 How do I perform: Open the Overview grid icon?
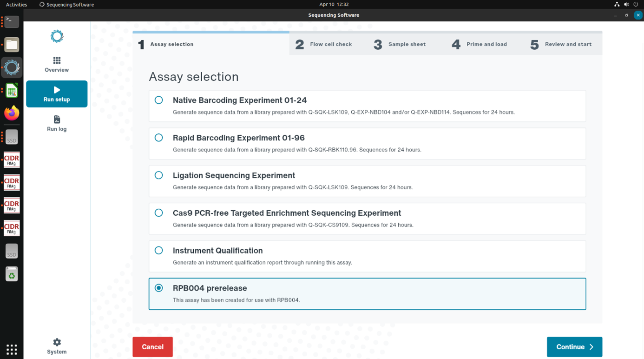[x=57, y=61]
